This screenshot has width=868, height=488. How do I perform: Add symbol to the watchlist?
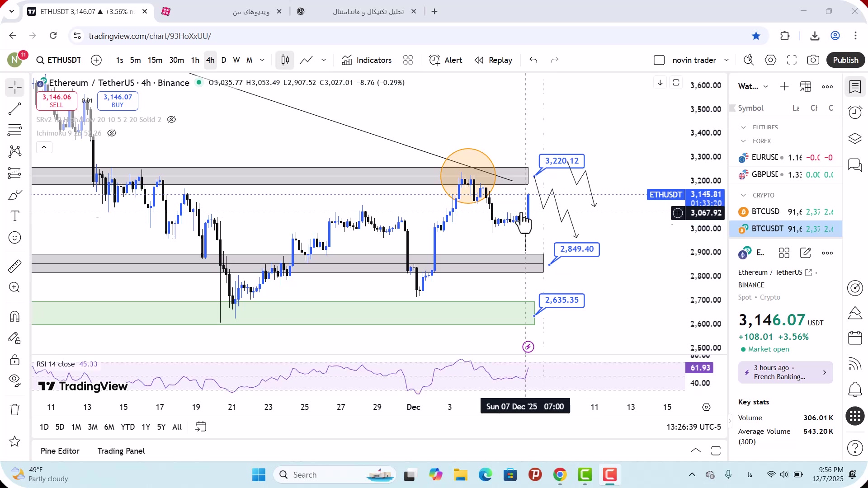pos(784,87)
